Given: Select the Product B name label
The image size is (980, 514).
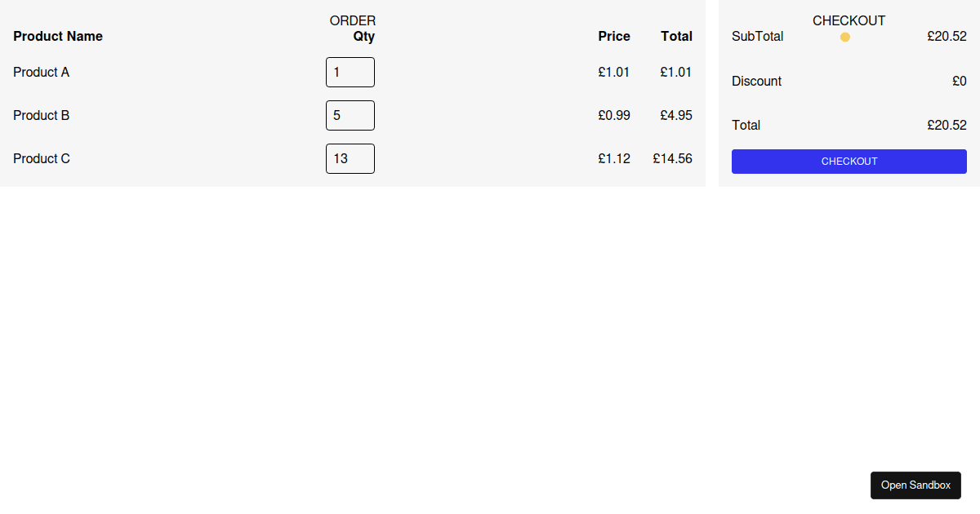Looking at the screenshot, I should coord(42,115).
